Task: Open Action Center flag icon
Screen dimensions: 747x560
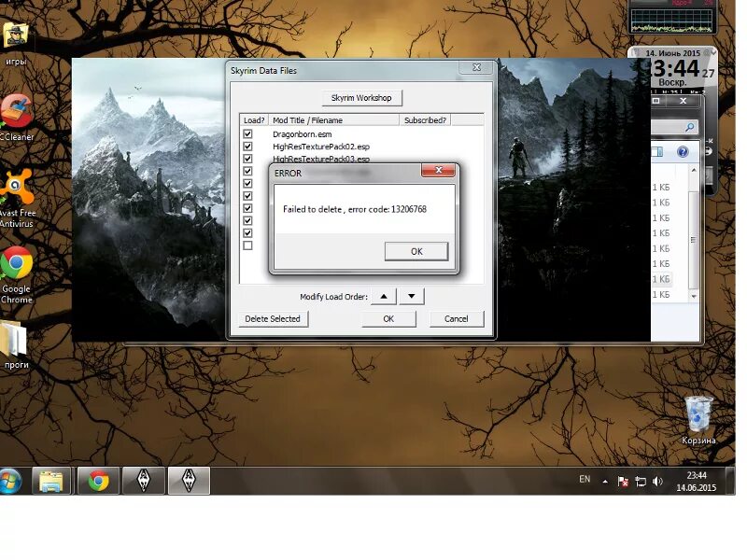Action: 623,482
